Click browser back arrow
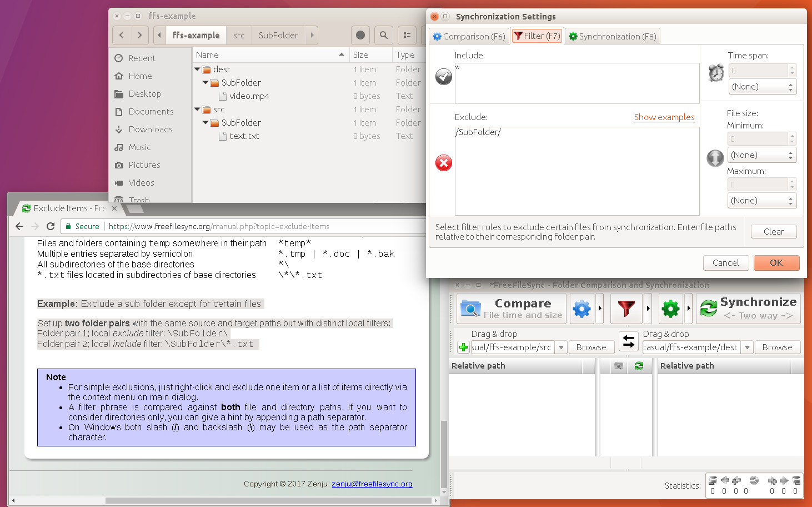Viewport: 812px width, 507px height. click(19, 226)
